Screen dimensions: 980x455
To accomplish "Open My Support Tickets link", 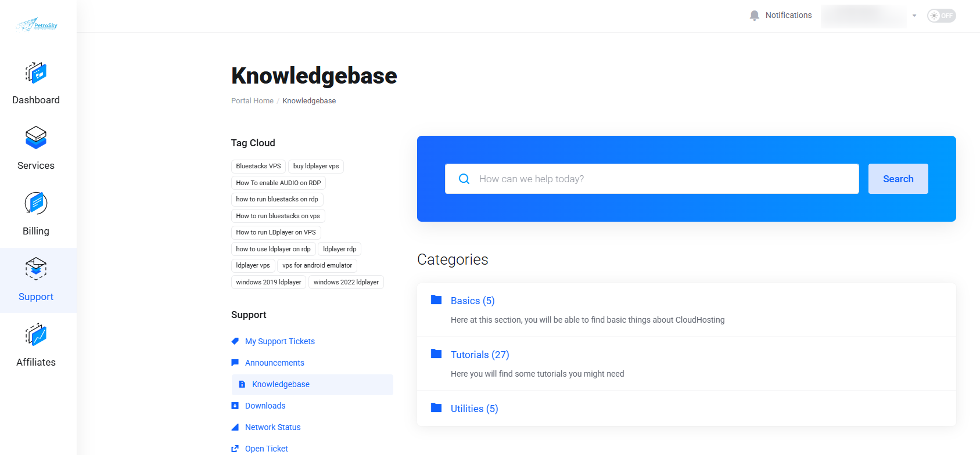I will 280,341.
